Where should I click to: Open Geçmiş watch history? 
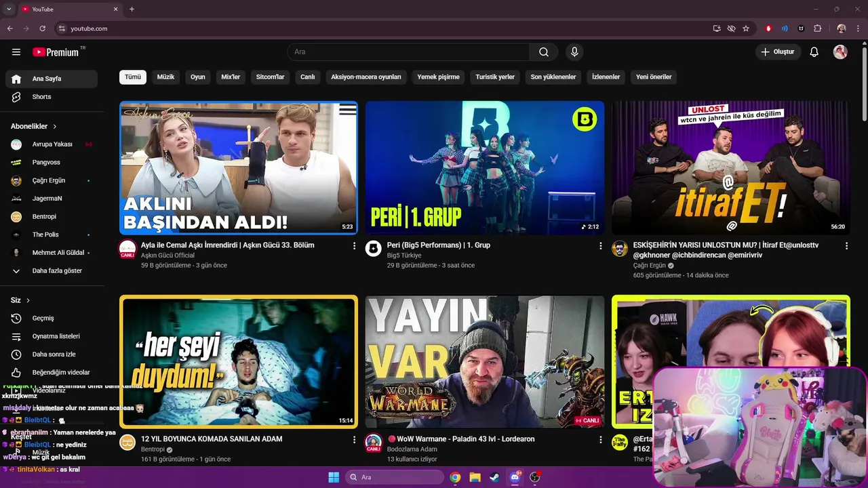point(52,318)
